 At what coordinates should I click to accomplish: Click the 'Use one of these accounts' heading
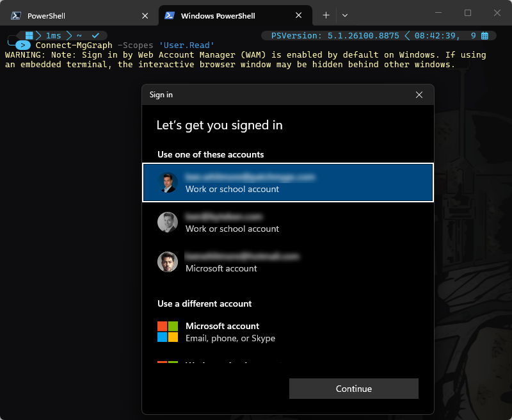point(211,154)
